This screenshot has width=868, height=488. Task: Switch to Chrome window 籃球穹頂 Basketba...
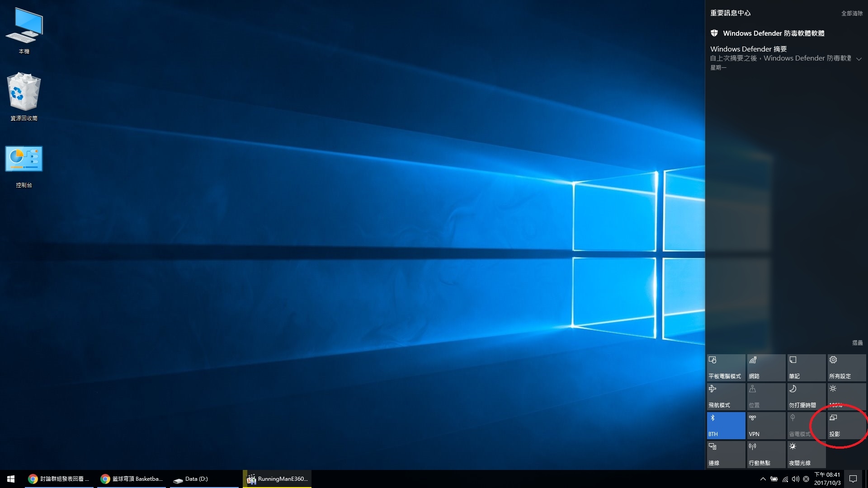click(132, 479)
